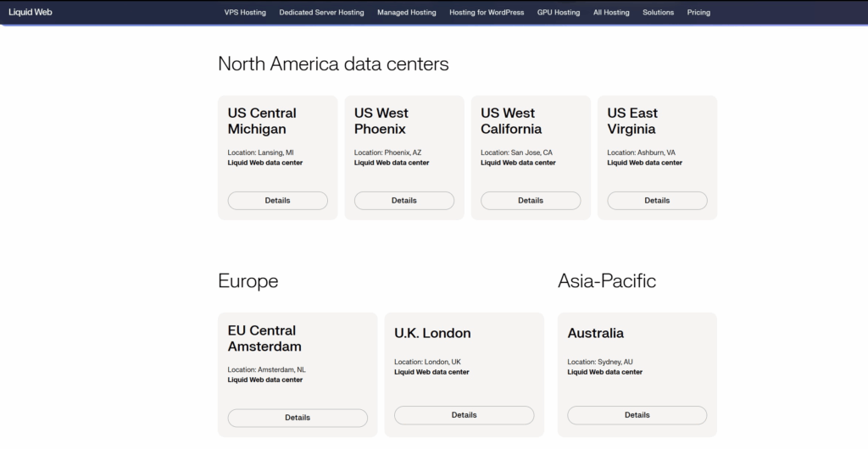View Details for U.K. London
The height and width of the screenshot is (449, 868).
464,415
